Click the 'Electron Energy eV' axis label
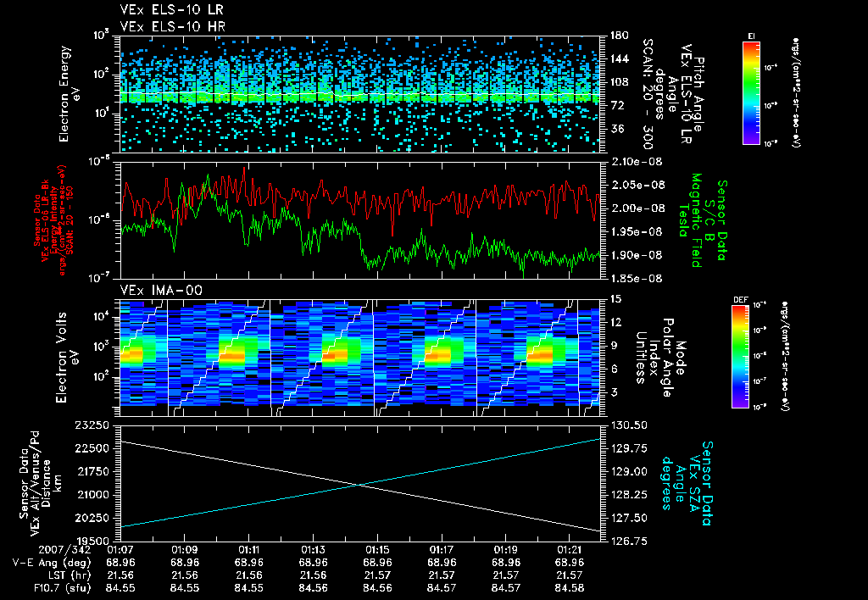Image resolution: width=868 pixels, height=600 pixels. [x=70, y=94]
